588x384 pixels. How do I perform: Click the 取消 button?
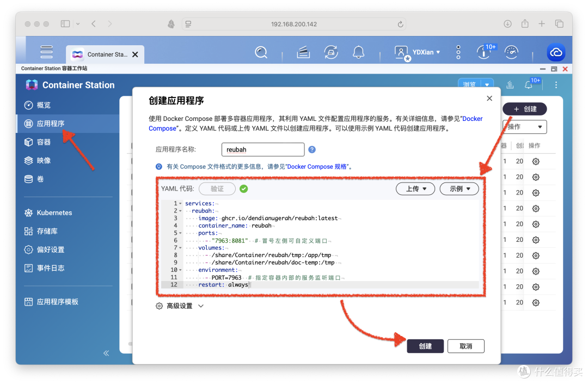465,346
